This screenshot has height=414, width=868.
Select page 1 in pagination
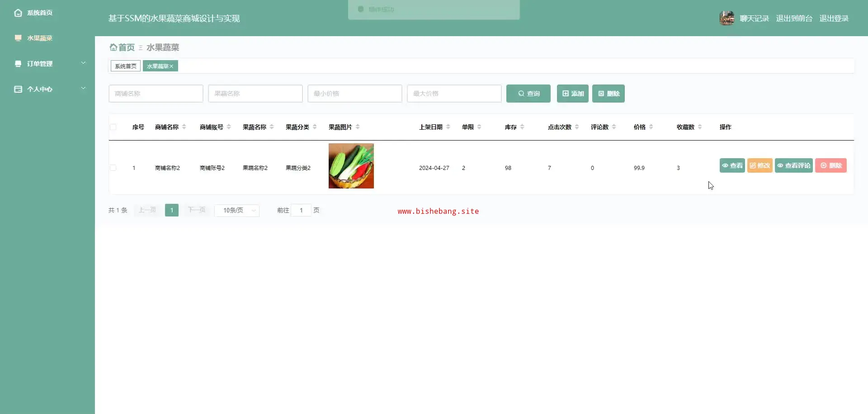[172, 210]
